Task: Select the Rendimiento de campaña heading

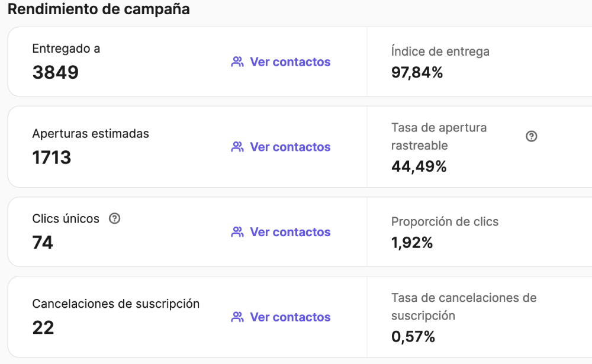Action: 98,9
